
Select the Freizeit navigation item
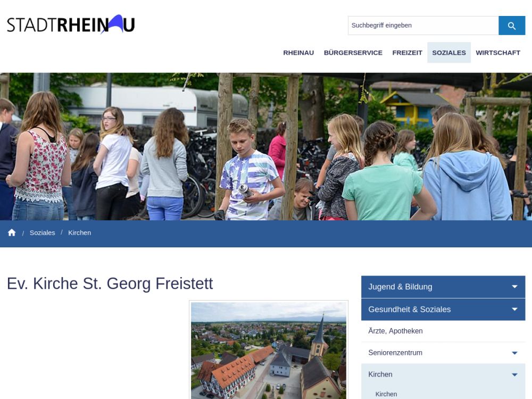(407, 53)
